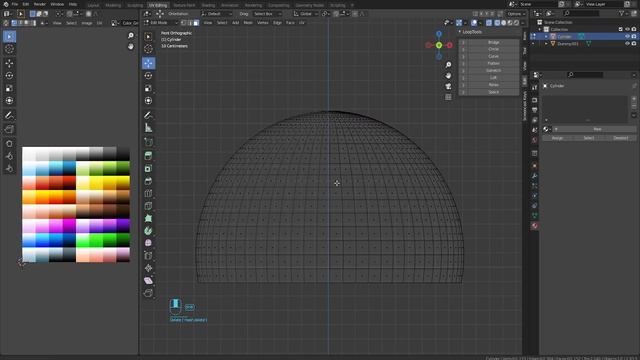The image size is (640, 360).
Task: Click the viewport zoom magnifier gizmo
Action: (x=448, y=65)
